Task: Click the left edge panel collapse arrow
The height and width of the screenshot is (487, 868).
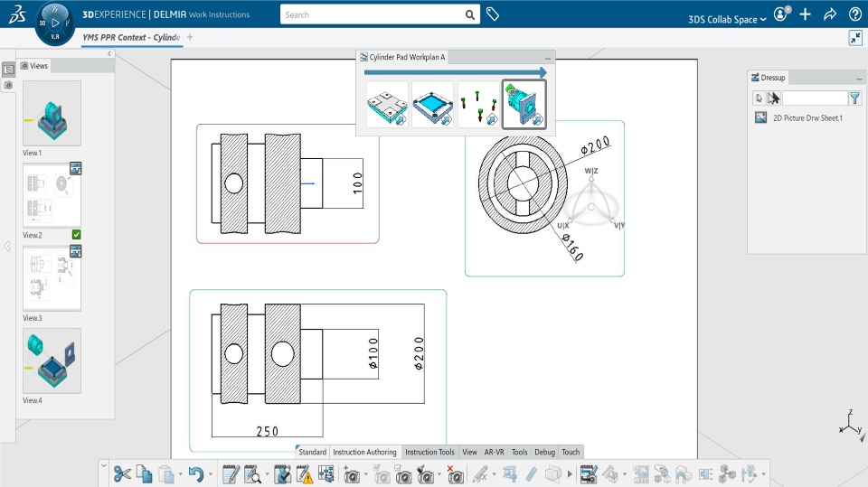Action: click(7, 246)
